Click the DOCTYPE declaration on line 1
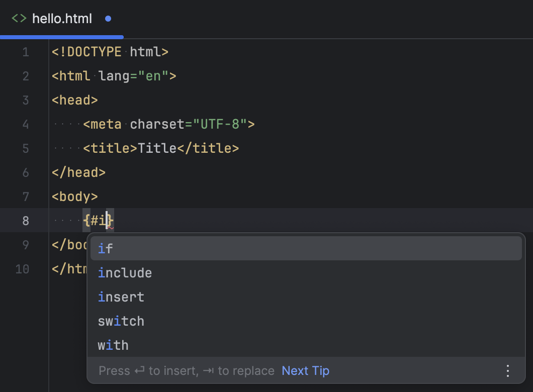Image resolution: width=533 pixels, height=392 pixels. coord(110,52)
